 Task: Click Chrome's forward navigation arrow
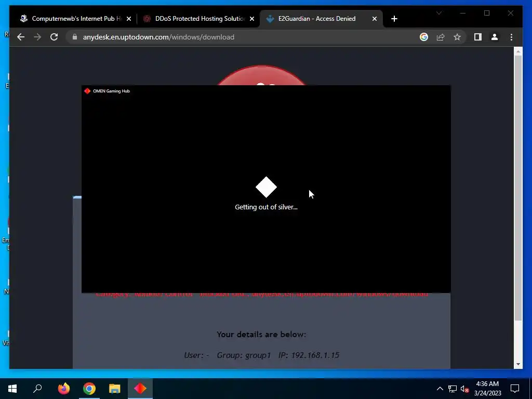pyautogui.click(x=37, y=37)
